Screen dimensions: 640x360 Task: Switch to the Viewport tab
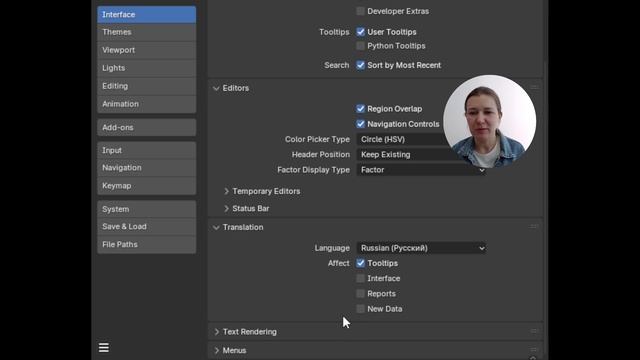coord(147,50)
